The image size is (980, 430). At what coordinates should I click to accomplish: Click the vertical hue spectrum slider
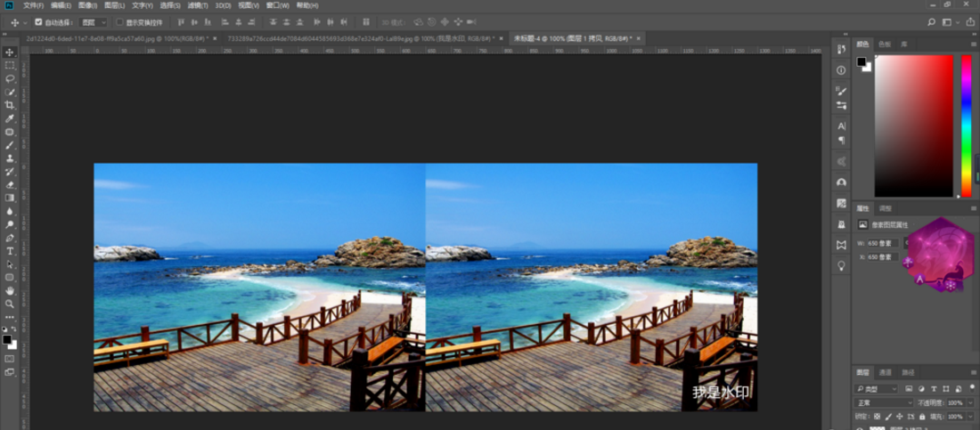(x=966, y=125)
